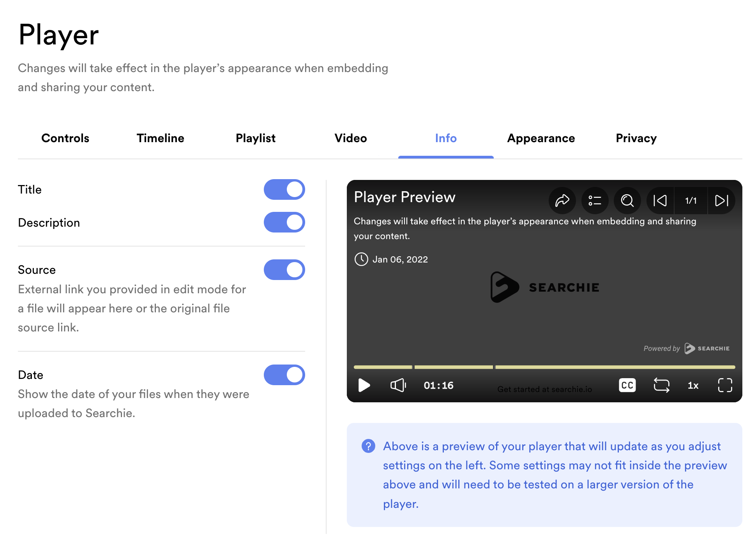Viewport: 756px width, 539px height.
Task: Disable the Description toggle
Action: (284, 222)
